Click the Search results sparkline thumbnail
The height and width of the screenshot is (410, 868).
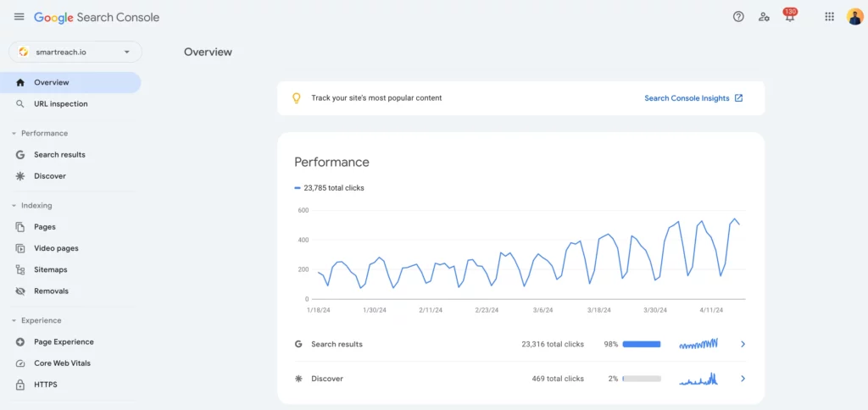[x=698, y=343]
